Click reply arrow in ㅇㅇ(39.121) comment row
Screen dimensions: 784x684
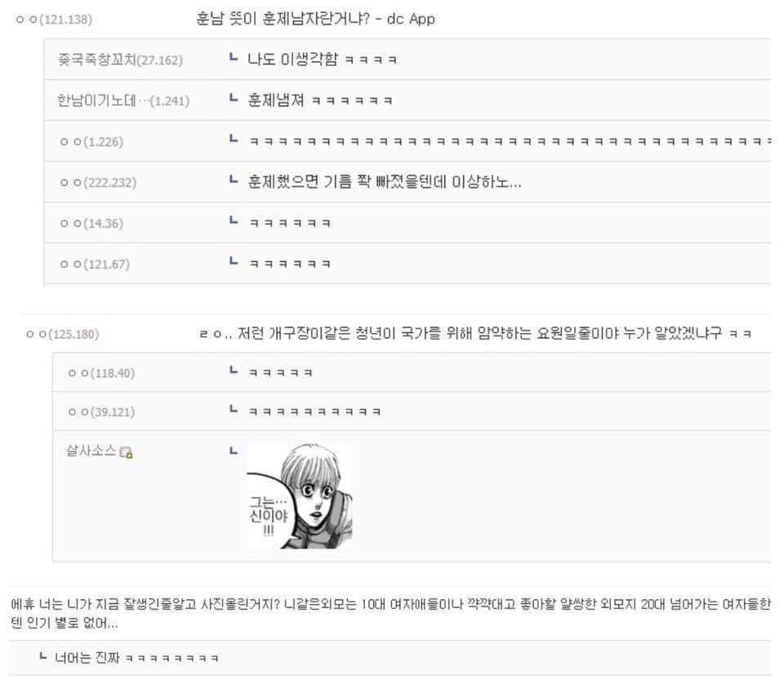click(x=234, y=410)
